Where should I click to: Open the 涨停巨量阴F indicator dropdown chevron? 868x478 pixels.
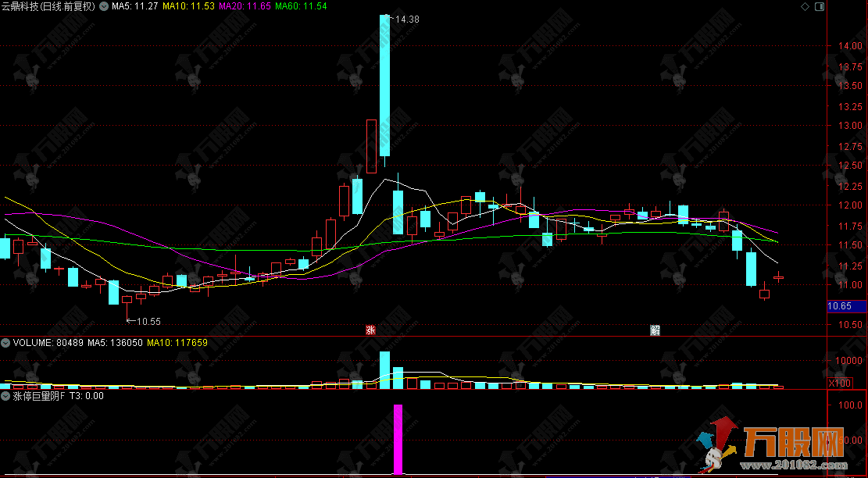point(5,396)
